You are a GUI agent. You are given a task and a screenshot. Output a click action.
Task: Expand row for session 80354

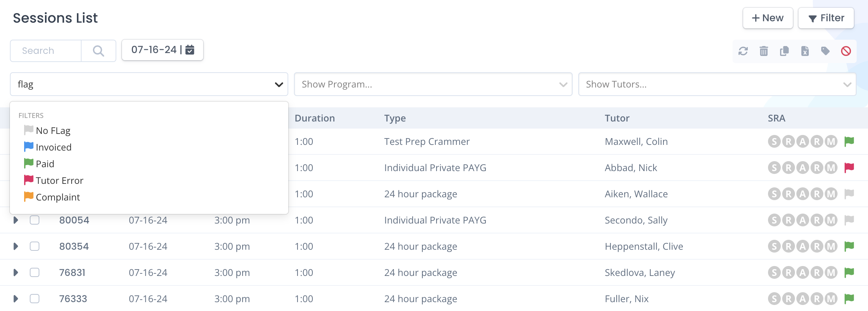[x=16, y=246]
